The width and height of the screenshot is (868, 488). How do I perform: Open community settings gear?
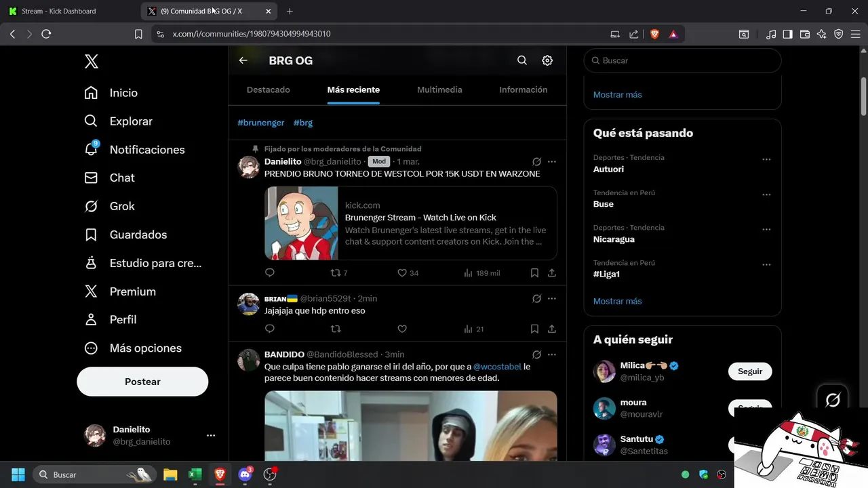point(547,60)
